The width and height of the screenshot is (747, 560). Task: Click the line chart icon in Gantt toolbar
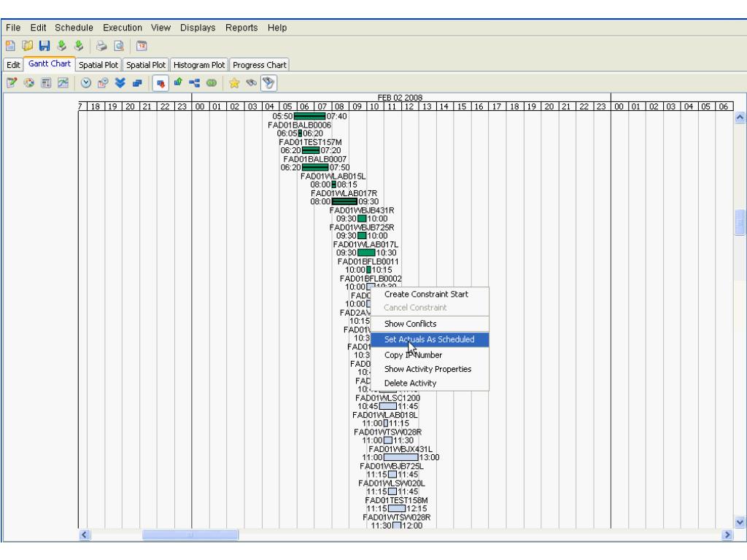(63, 83)
